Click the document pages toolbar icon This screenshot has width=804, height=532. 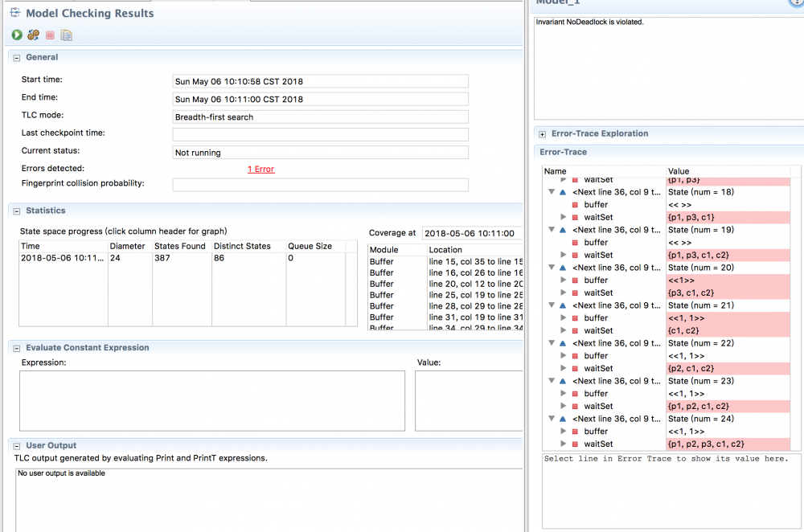(66, 35)
